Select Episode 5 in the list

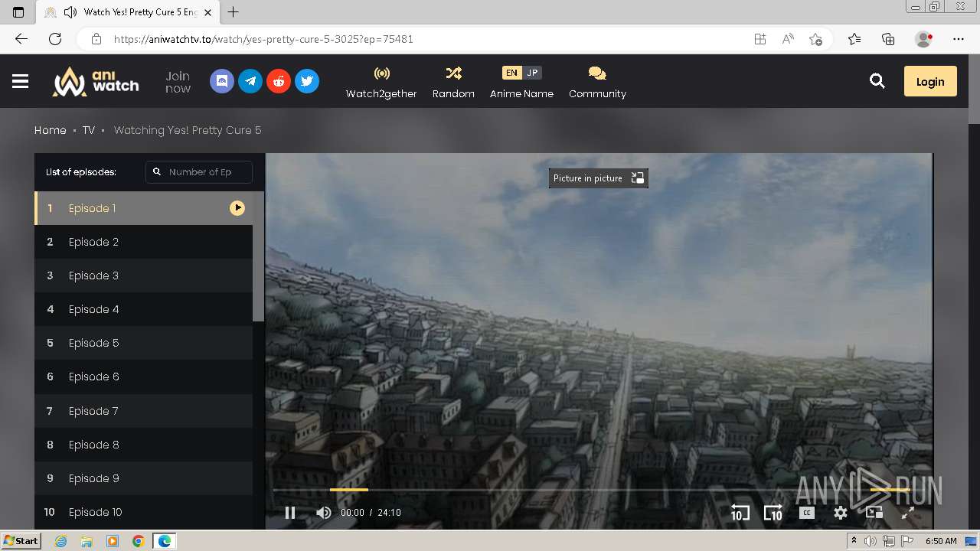143,343
